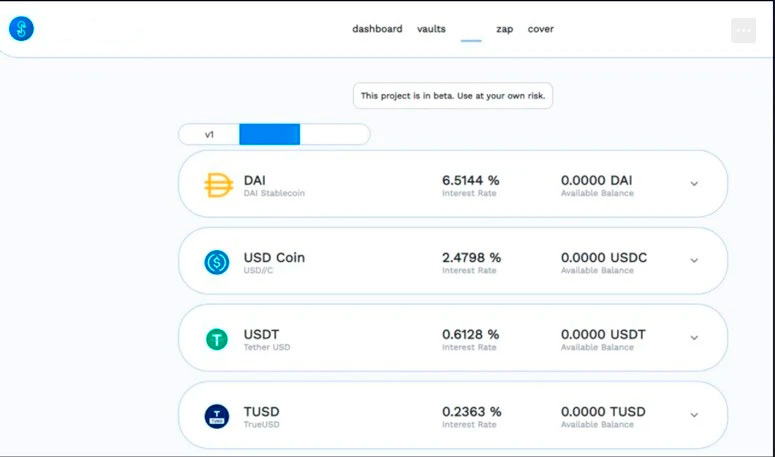Expand the TUSD row chevron
Image resolution: width=775 pixels, height=457 pixels.
pyautogui.click(x=694, y=415)
